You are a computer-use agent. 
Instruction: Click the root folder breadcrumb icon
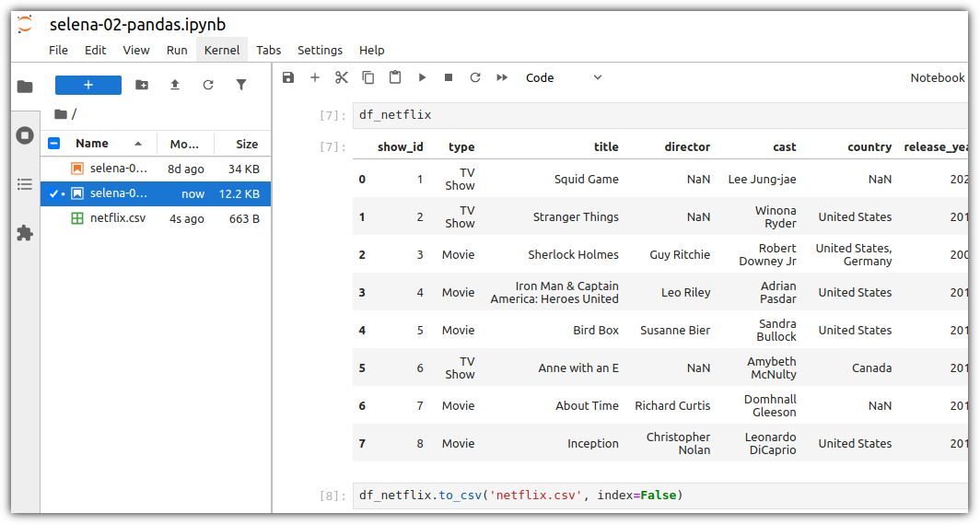[61, 114]
